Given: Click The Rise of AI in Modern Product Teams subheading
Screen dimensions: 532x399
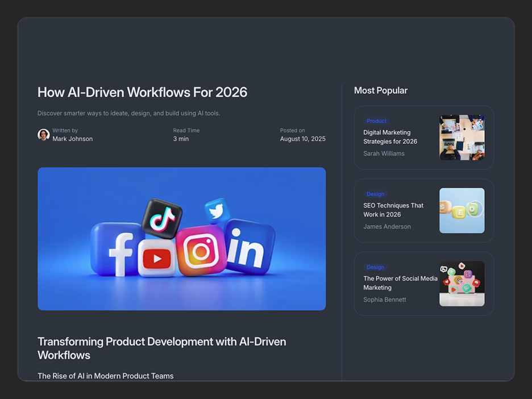Looking at the screenshot, I should point(106,376).
